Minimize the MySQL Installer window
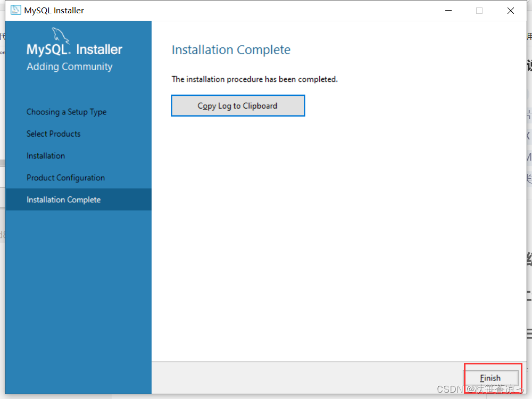532x399 pixels. [448, 11]
